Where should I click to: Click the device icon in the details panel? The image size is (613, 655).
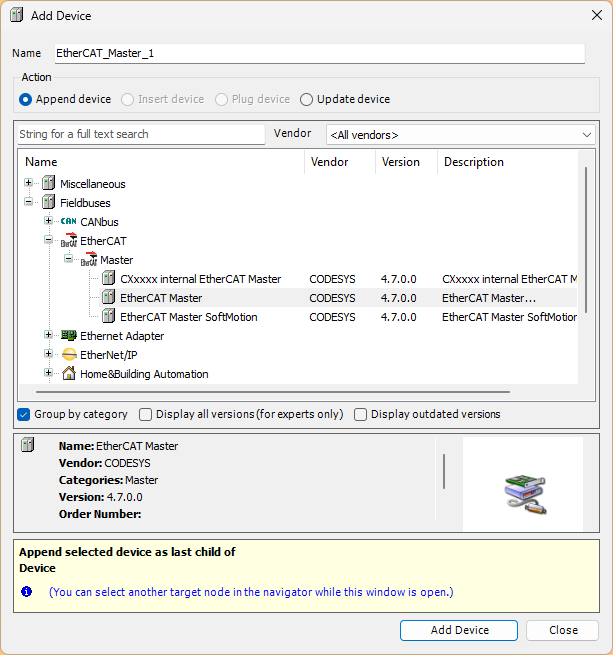click(28, 445)
